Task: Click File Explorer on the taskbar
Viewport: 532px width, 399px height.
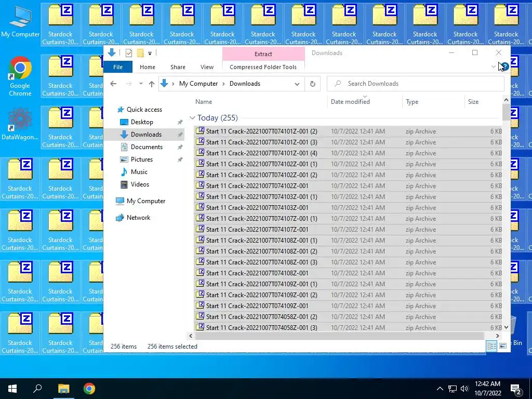Action: [x=63, y=389]
